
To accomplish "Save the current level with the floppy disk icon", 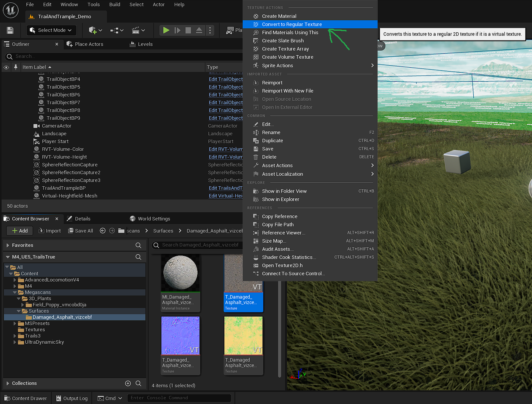I will (x=10, y=30).
